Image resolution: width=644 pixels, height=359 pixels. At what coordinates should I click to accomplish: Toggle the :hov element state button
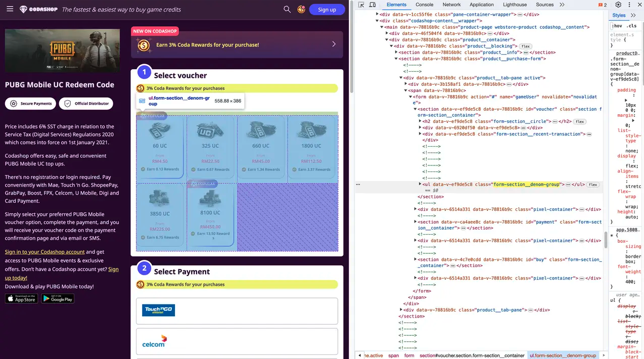pyautogui.click(x=617, y=26)
